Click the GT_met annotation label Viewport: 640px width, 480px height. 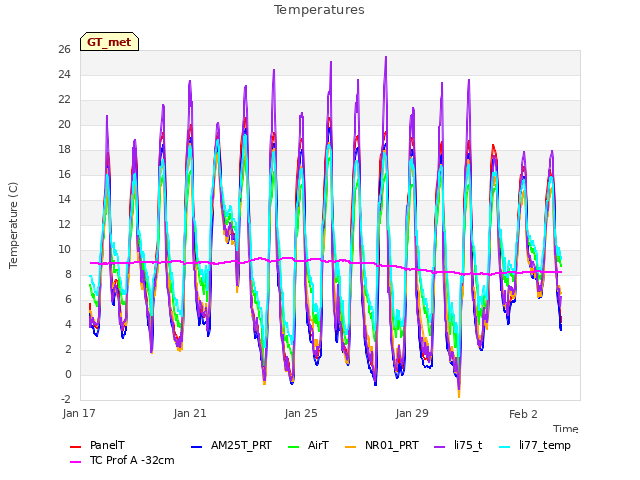109,42
